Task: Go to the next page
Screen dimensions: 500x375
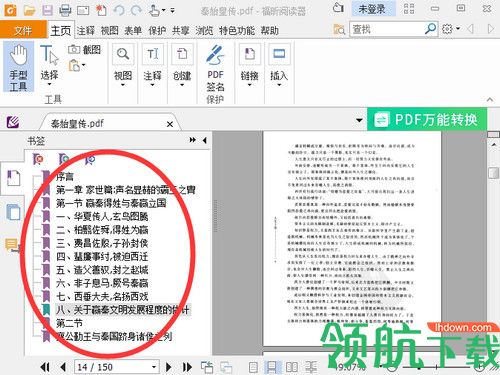Action: coord(169,367)
